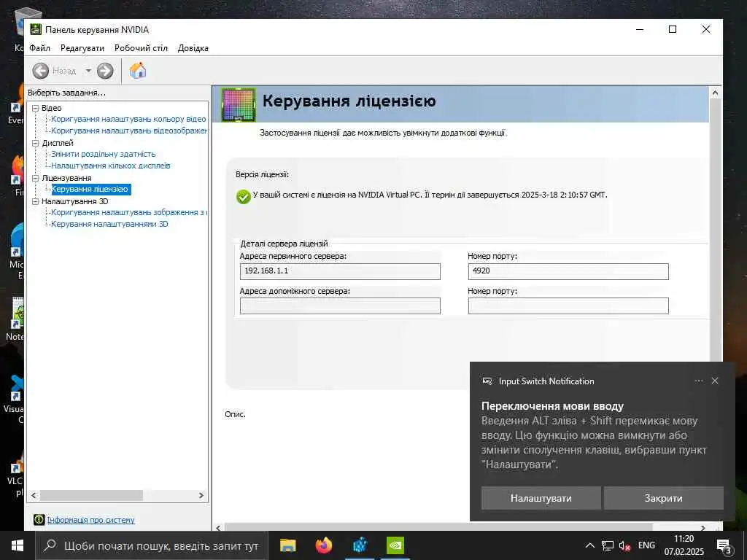Click the Дисплей category label
Screen dimensions: 747x560
click(58, 143)
